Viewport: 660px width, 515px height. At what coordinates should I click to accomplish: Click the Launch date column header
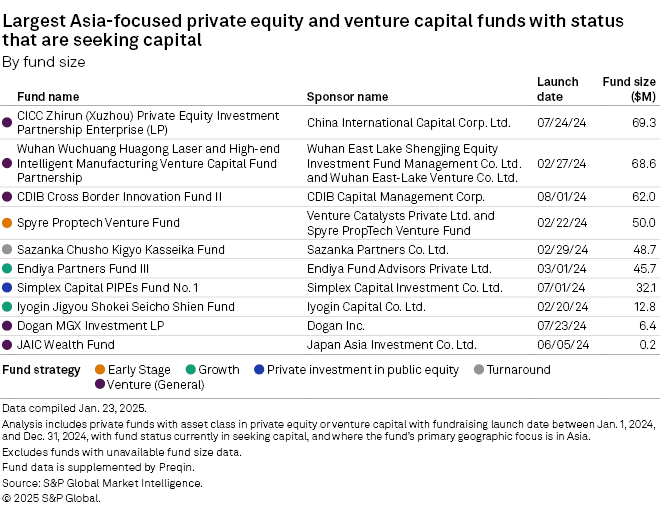tap(557, 89)
